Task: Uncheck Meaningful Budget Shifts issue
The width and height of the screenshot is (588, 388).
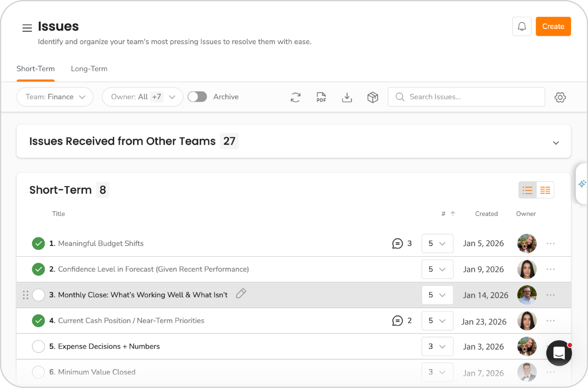Action: [x=38, y=244]
